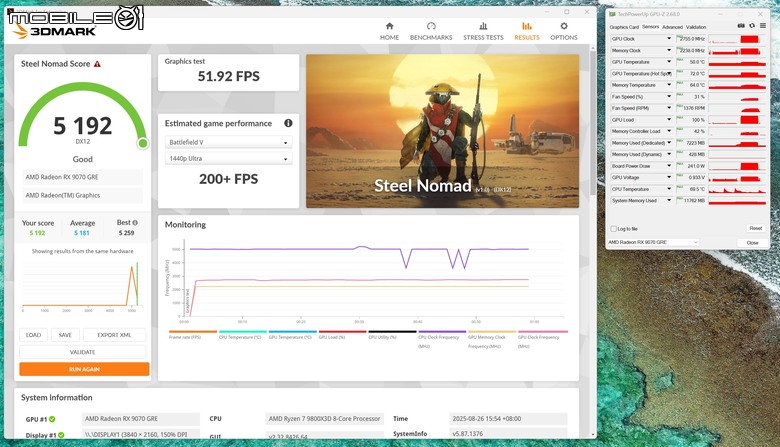Click Time value 2025-08-26 15:54
Image resolution: width=780 pixels, height=447 pixels.
(x=508, y=419)
